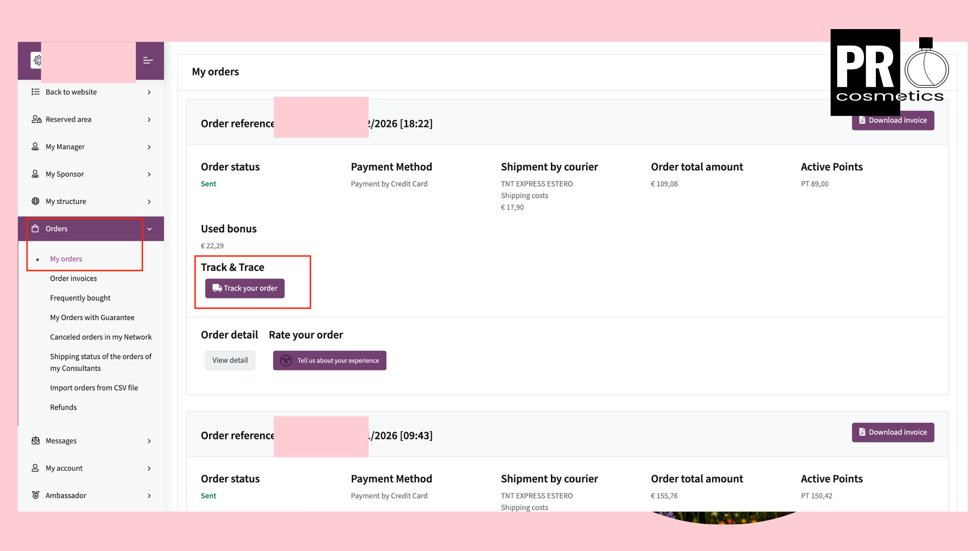
Task: Click the My account person icon
Action: click(x=35, y=468)
